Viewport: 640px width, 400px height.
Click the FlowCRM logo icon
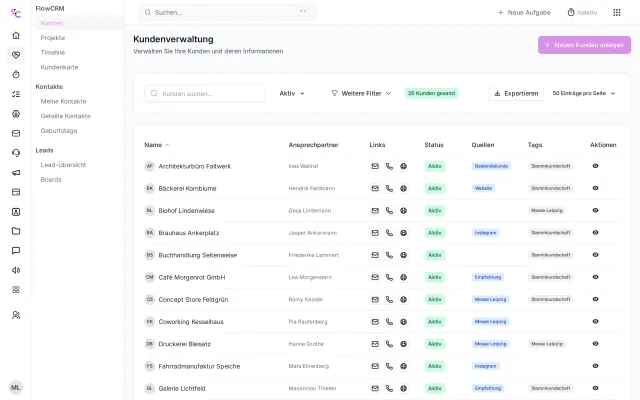pos(16,13)
